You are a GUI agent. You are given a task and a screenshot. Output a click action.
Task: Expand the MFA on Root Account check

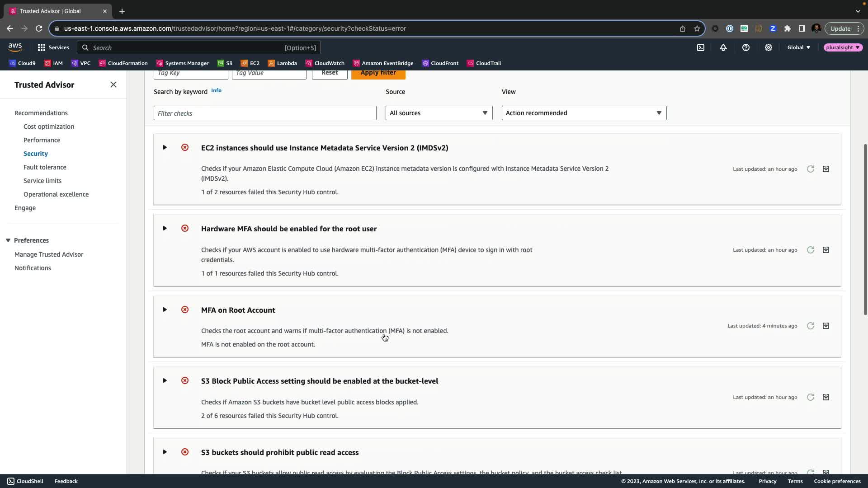pos(165,310)
